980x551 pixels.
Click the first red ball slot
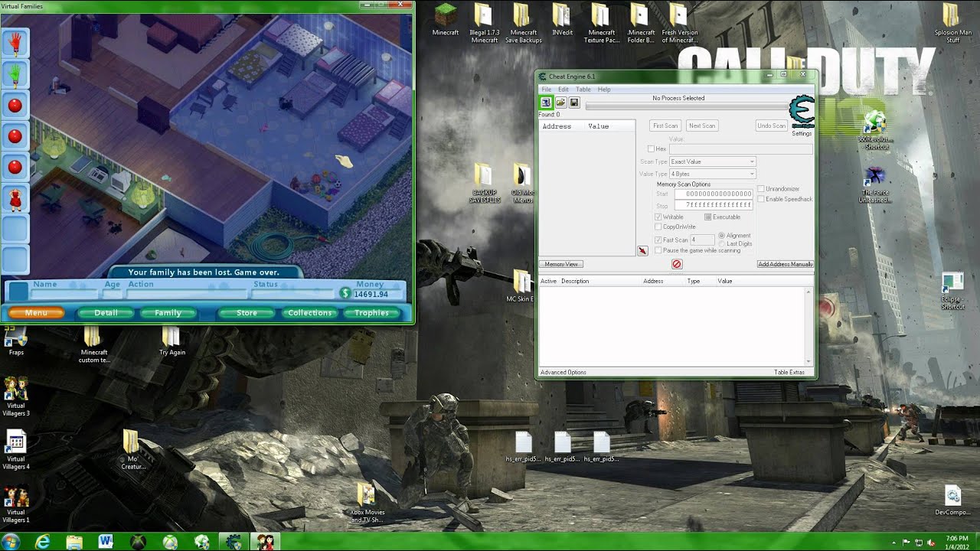click(15, 106)
